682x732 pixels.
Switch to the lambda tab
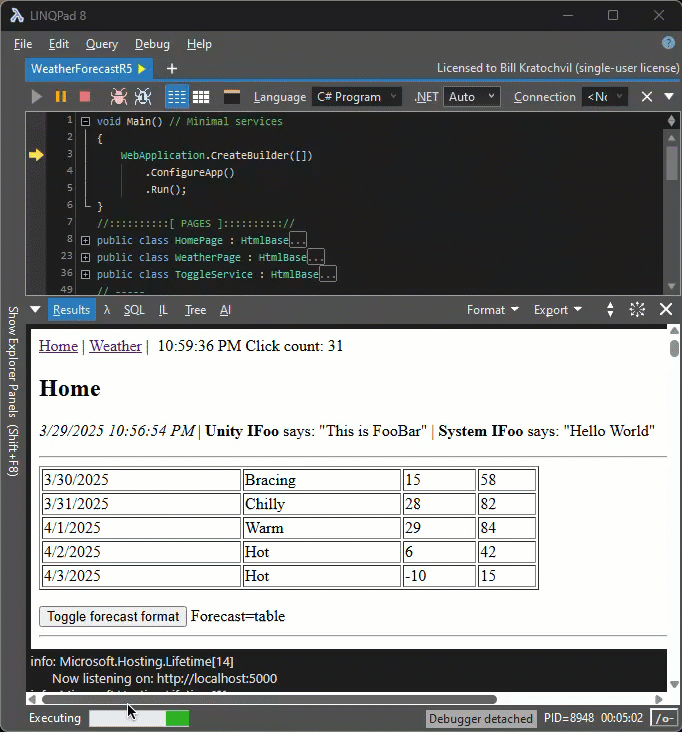tap(107, 310)
